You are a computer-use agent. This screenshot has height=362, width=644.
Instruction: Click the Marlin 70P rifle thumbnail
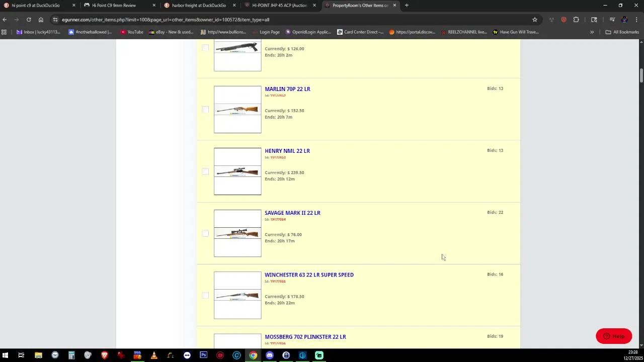[237, 110]
